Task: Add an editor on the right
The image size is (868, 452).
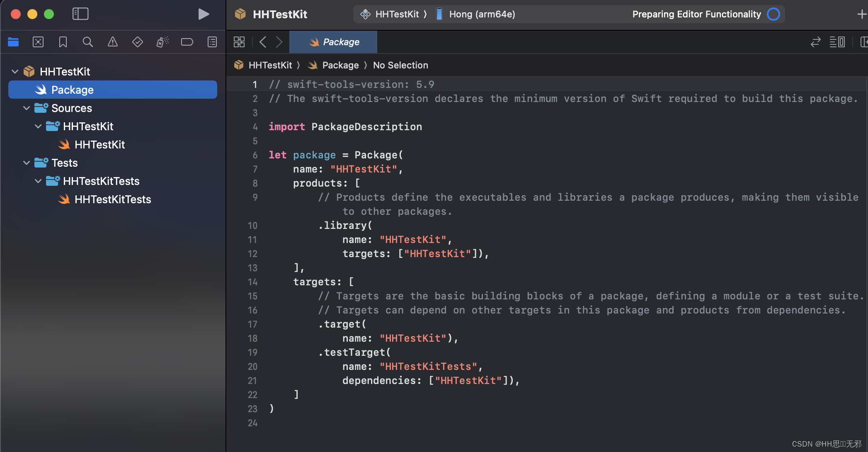Action: pos(864,42)
